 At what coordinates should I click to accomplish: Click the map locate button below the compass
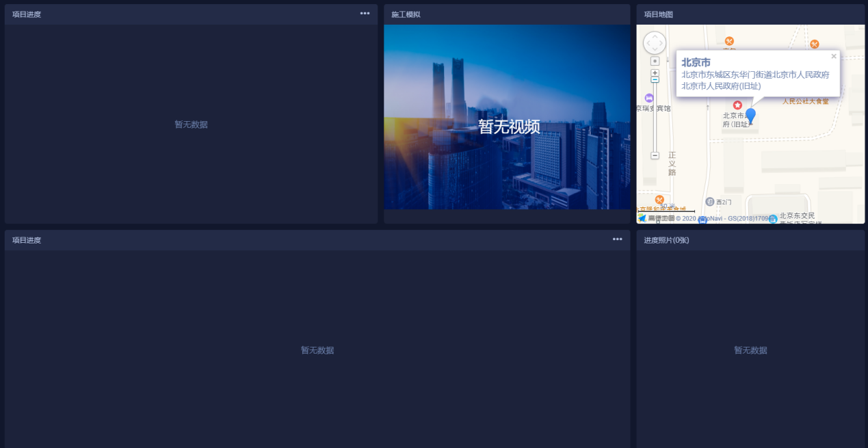655,61
